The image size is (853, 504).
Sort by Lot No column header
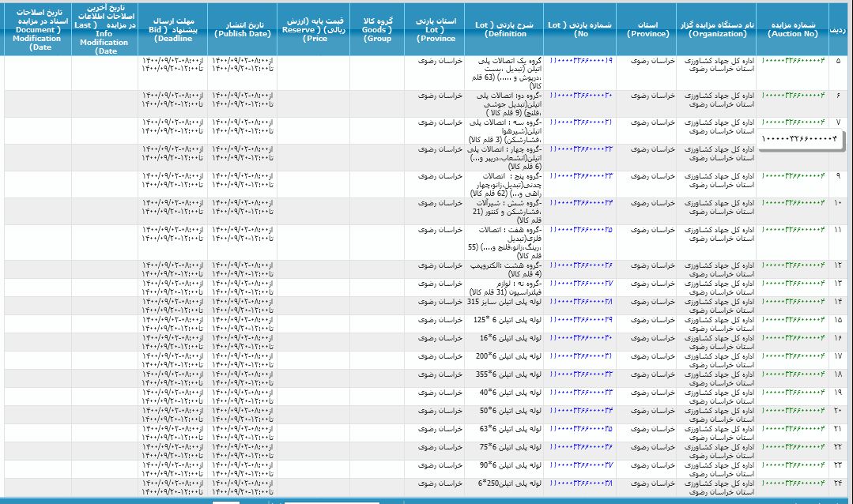pos(583,29)
